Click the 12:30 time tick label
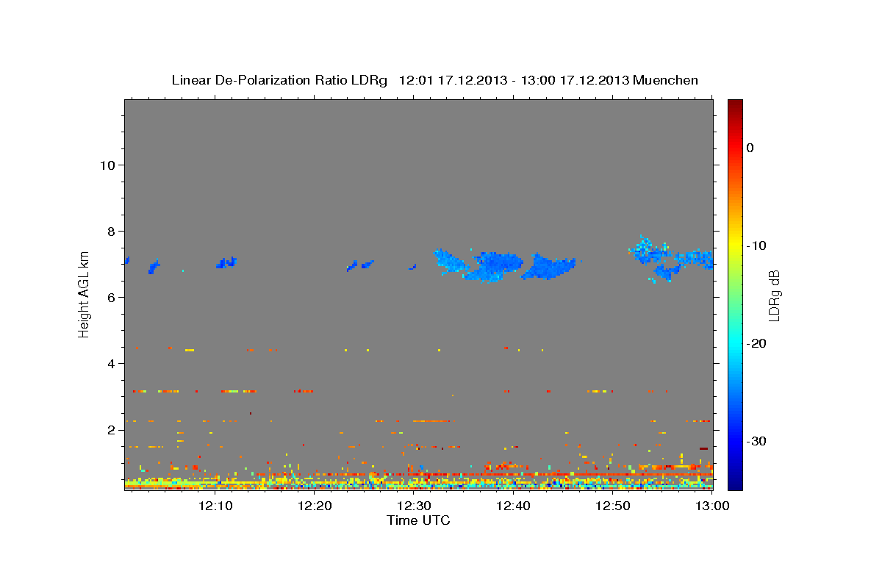The height and width of the screenshot is (588, 882). point(414,506)
